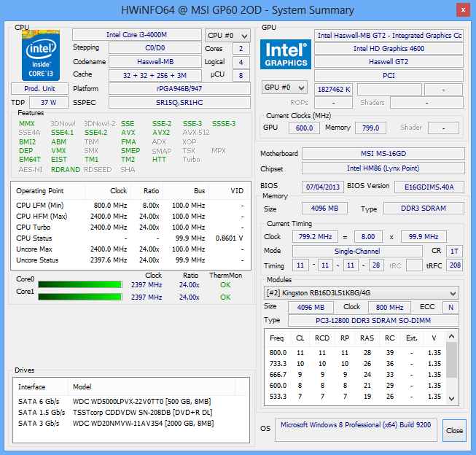Click the PC3-12800 DDR3 SDRAM SO-DIMM field
This screenshot has height=455, width=476.
(x=373, y=320)
